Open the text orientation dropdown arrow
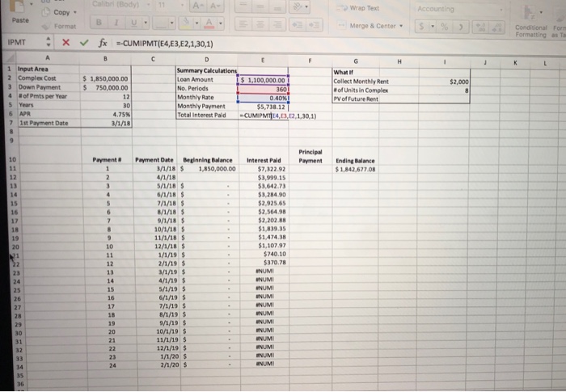 tap(306, 6)
